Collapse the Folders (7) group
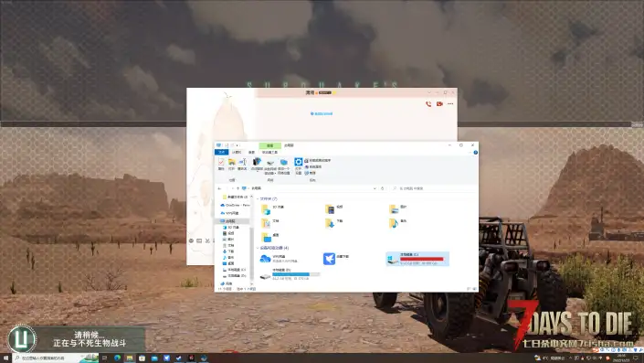Image resolution: width=644 pixels, height=363 pixels. pos(258,199)
